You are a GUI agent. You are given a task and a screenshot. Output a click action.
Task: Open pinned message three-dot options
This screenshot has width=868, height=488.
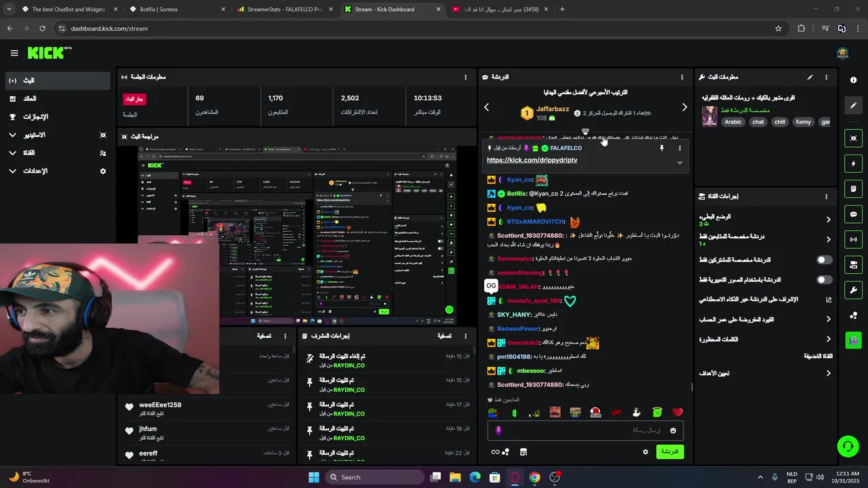pos(679,148)
